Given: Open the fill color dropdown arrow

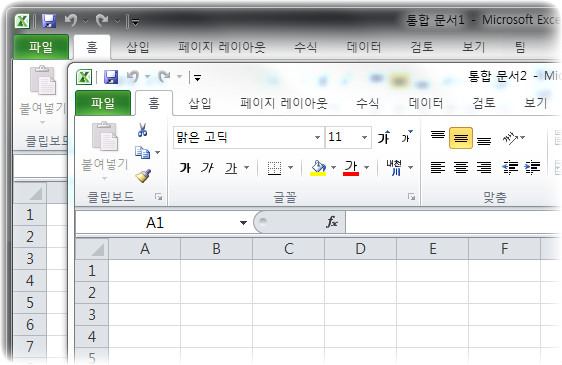Looking at the screenshot, I should click(333, 167).
